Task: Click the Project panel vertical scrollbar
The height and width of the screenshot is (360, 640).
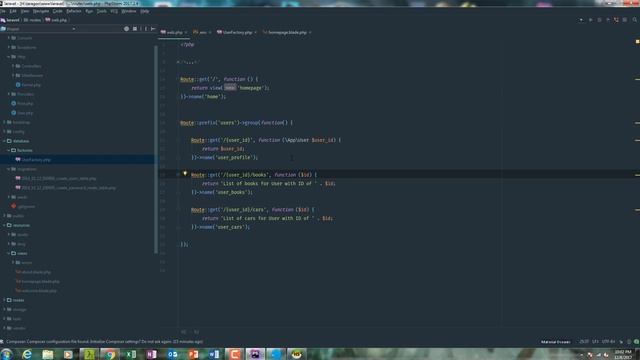Action: click(x=156, y=149)
